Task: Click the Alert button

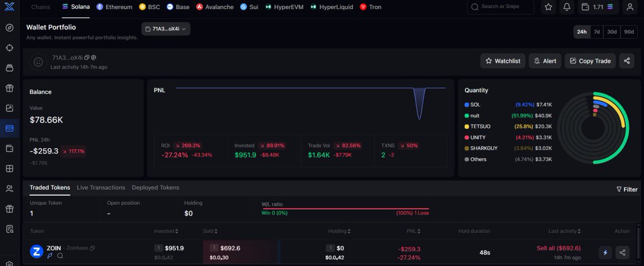Action: [545, 61]
